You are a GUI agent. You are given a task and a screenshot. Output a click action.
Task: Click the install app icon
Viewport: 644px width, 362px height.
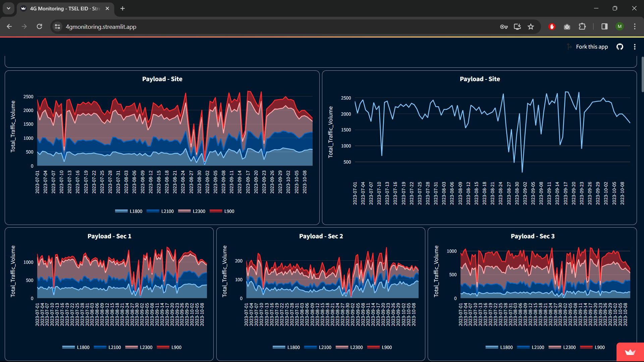click(x=517, y=27)
